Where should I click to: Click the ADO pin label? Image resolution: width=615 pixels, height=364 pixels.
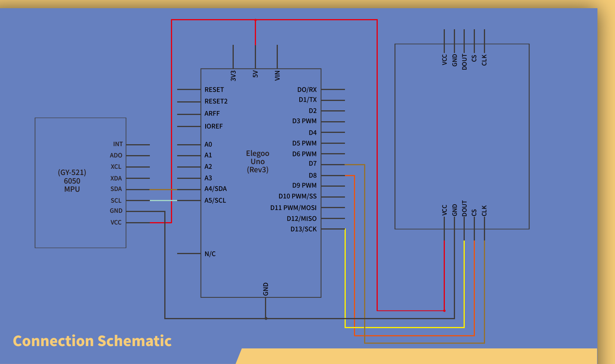(116, 155)
